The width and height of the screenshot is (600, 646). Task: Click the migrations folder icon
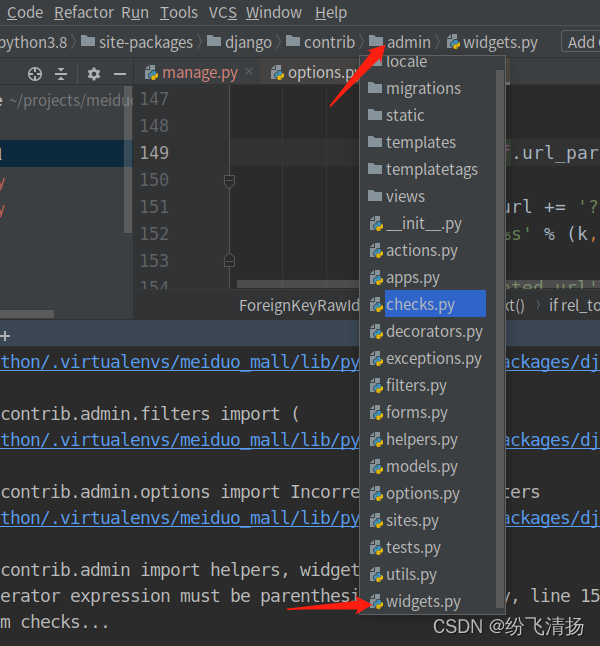coord(375,87)
